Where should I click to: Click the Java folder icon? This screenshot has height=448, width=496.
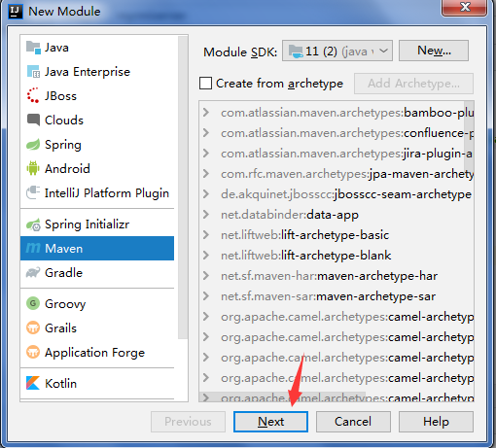pos(33,48)
